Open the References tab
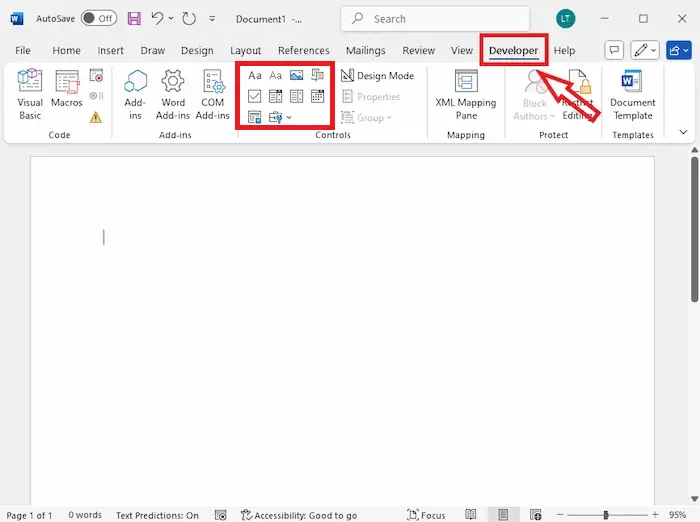 click(303, 51)
